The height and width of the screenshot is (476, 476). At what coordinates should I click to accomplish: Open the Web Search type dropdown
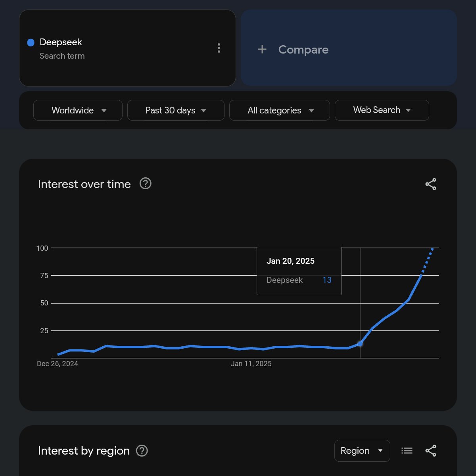pos(381,110)
